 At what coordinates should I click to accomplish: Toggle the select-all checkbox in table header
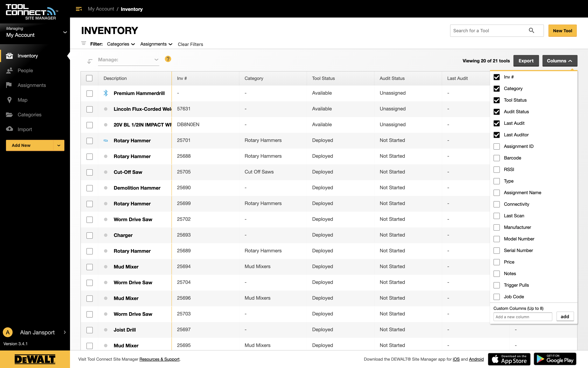click(89, 78)
